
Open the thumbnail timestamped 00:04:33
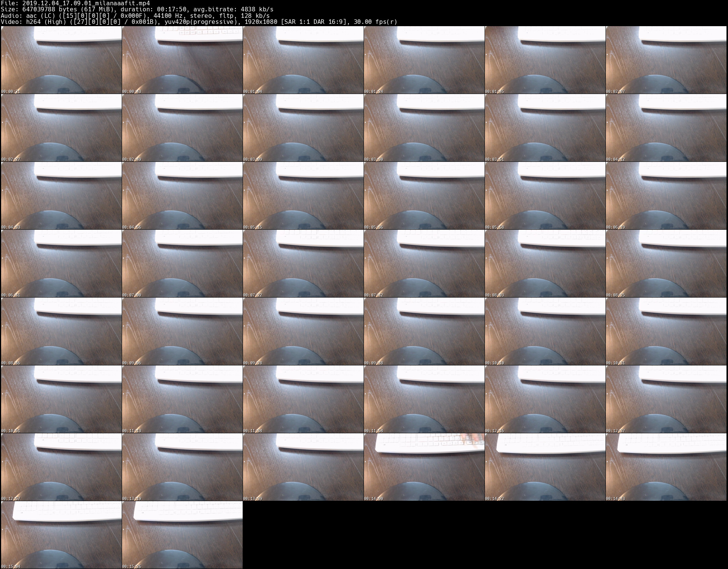click(61, 196)
